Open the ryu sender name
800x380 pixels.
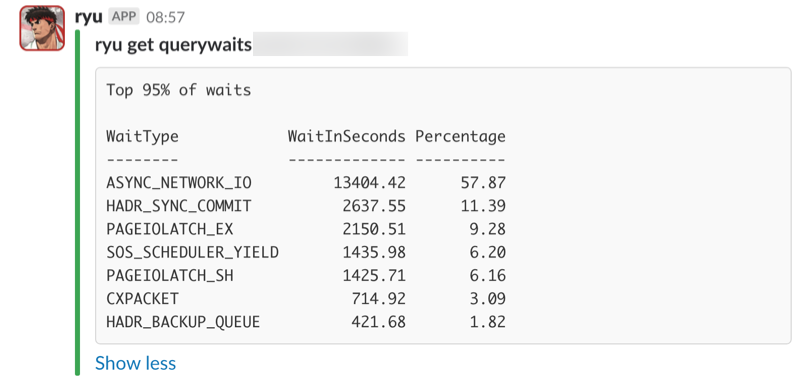tap(89, 16)
